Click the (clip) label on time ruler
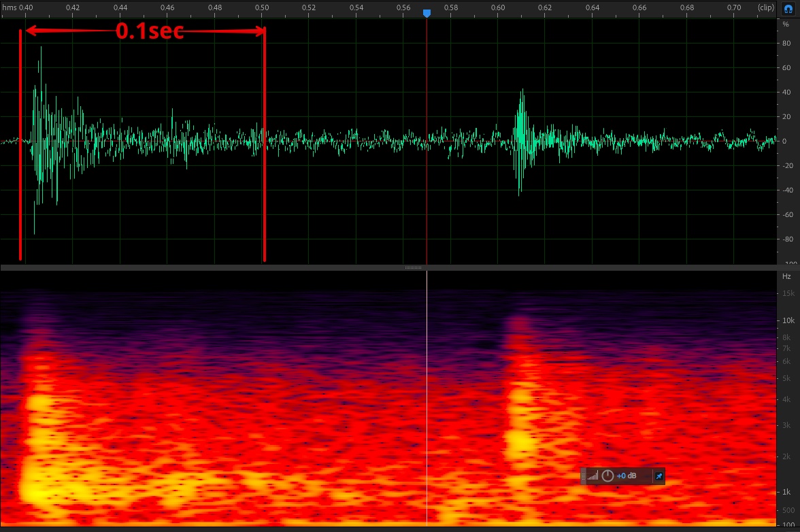This screenshot has width=800, height=532. tap(765, 7)
